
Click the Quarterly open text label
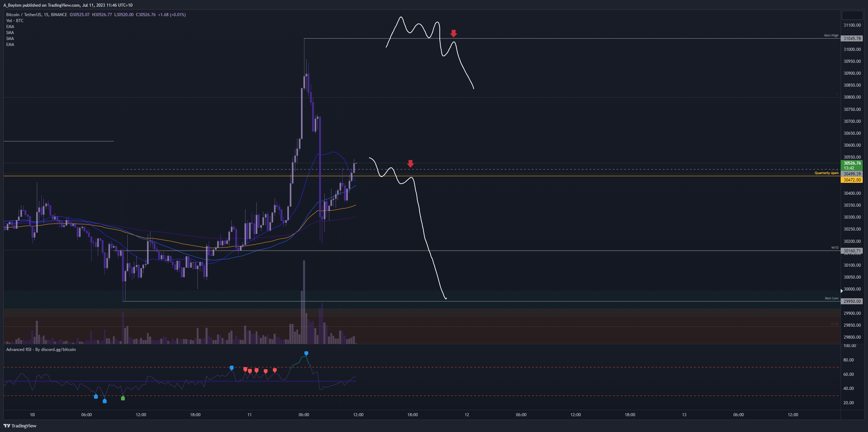tap(826, 173)
